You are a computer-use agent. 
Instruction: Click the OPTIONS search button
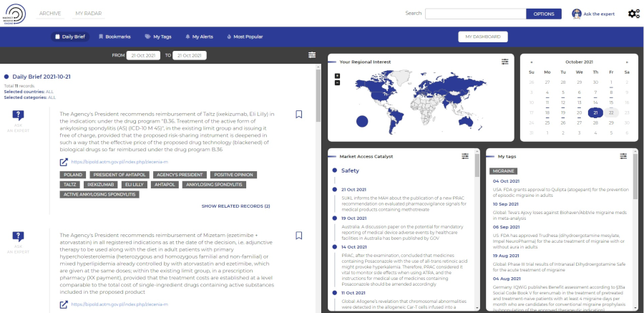click(x=544, y=14)
